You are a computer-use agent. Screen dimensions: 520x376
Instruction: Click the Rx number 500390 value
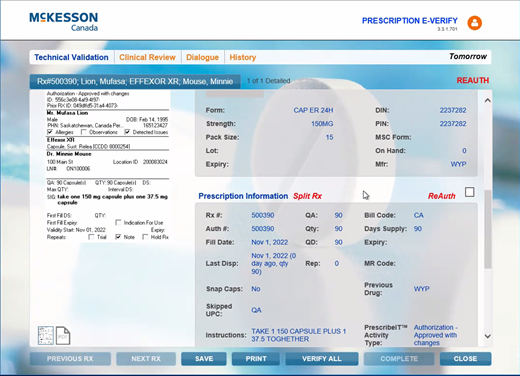pyautogui.click(x=263, y=215)
